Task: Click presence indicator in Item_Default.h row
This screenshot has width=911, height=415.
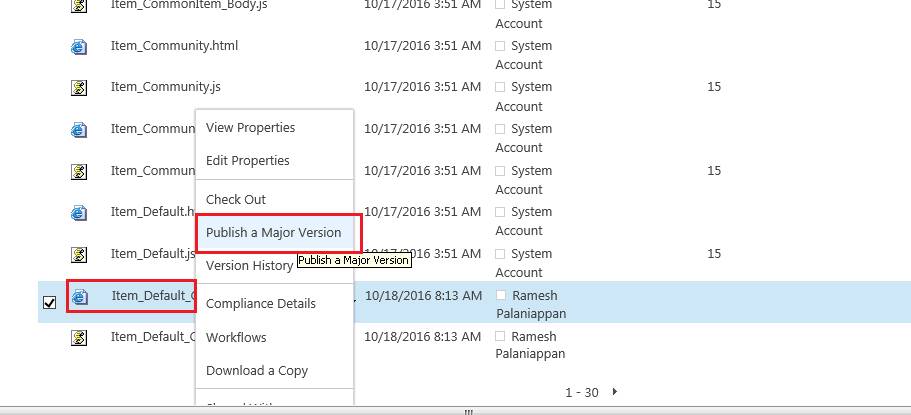Action: (x=500, y=212)
